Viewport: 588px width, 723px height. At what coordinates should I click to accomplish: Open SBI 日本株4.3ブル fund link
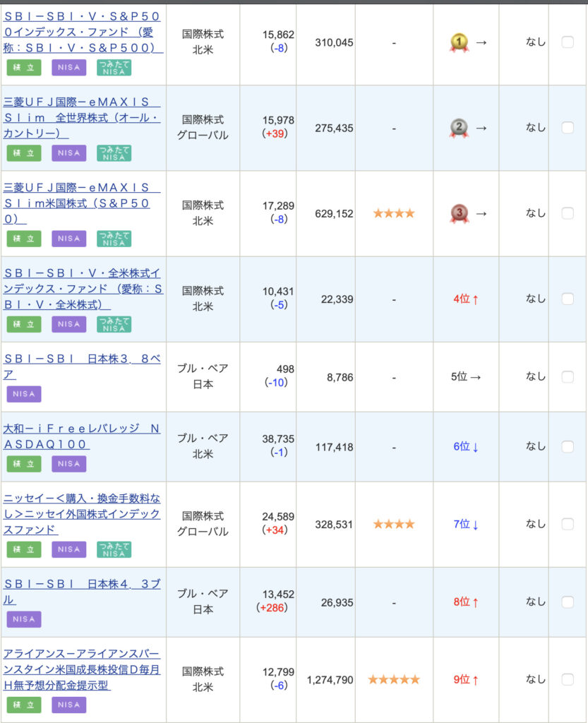point(82,592)
